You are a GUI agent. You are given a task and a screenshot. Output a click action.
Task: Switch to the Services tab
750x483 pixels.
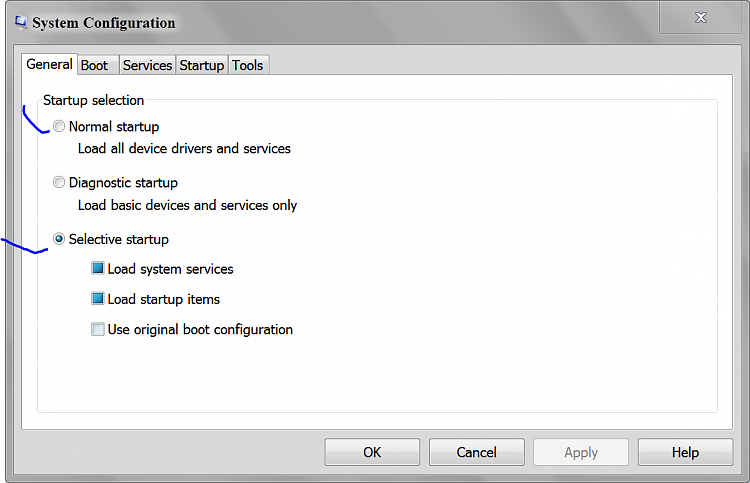click(147, 65)
